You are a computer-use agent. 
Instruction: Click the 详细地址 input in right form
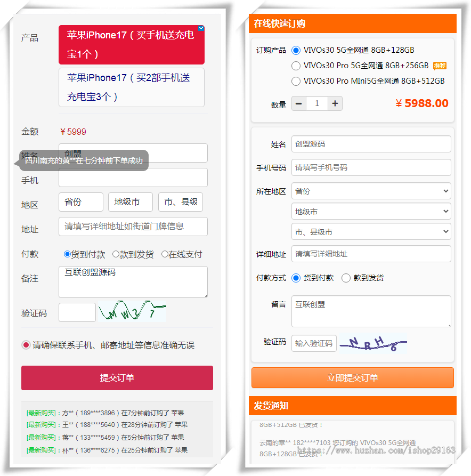coord(371,254)
